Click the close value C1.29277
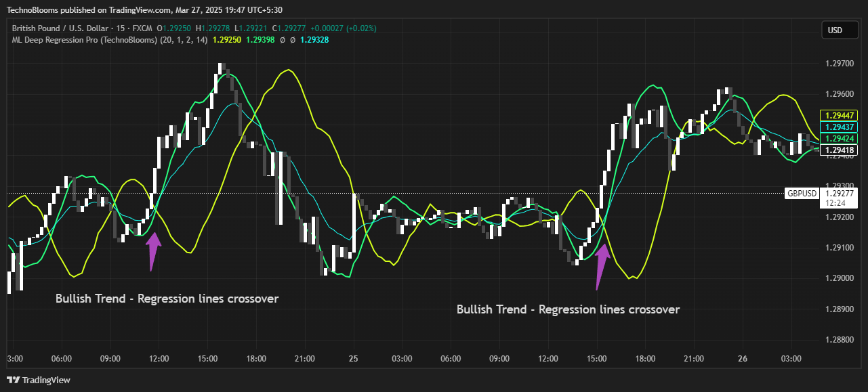The height and width of the screenshot is (392, 868). 290,28
